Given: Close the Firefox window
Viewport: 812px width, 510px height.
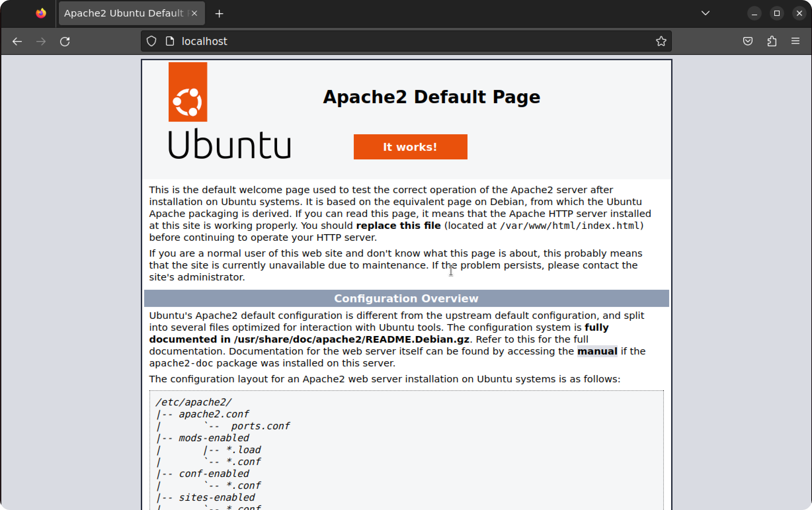Looking at the screenshot, I should point(799,13).
